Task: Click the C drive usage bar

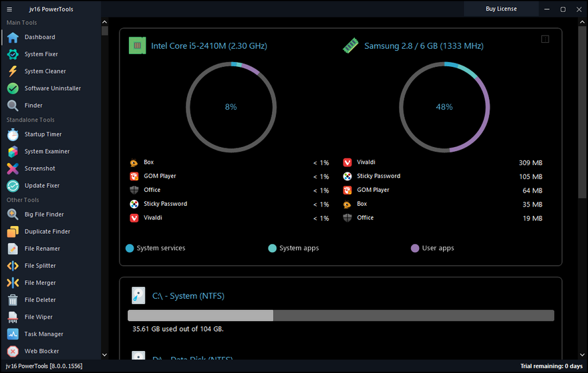Action: [x=341, y=316]
